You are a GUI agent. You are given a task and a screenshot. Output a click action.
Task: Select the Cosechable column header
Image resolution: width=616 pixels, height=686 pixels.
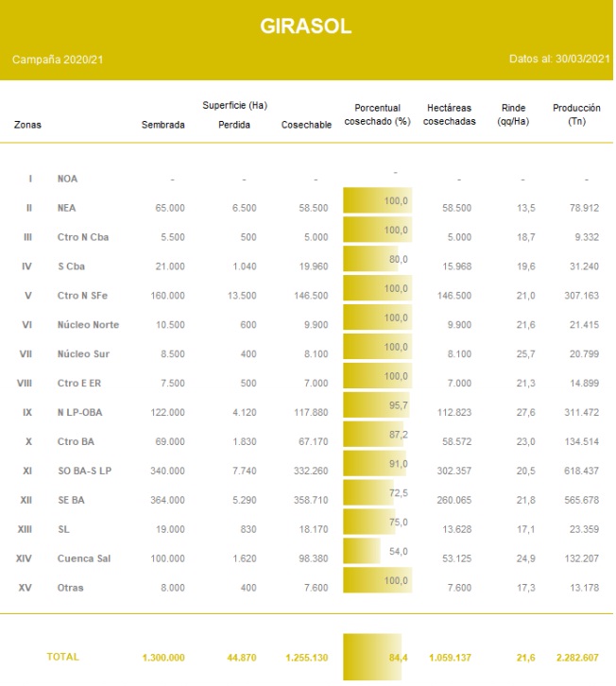306,125
